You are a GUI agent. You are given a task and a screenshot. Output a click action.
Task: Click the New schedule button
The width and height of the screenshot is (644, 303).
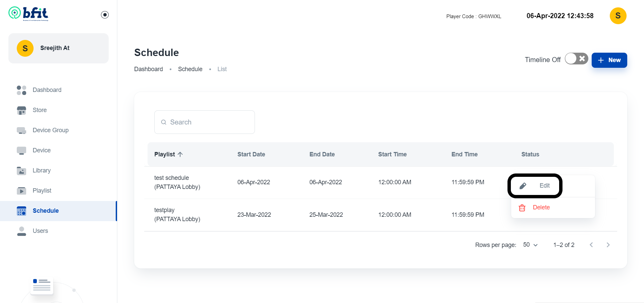[x=609, y=60]
